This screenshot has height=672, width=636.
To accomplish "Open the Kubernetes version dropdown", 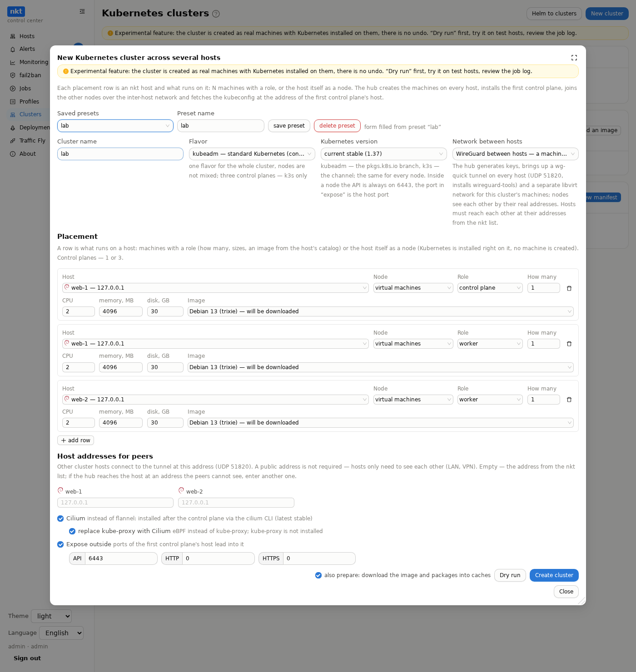I will point(384,154).
